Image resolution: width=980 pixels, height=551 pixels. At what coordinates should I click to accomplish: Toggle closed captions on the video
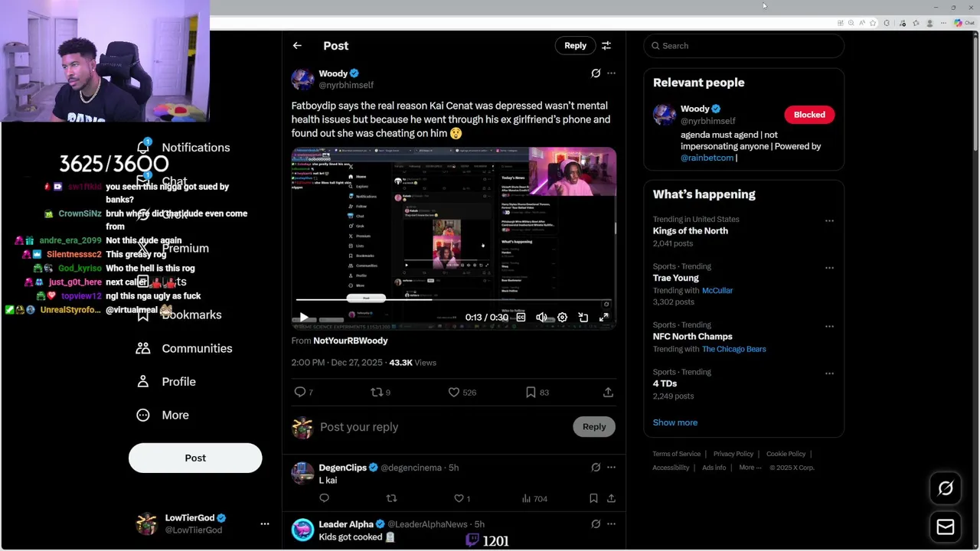point(521,317)
